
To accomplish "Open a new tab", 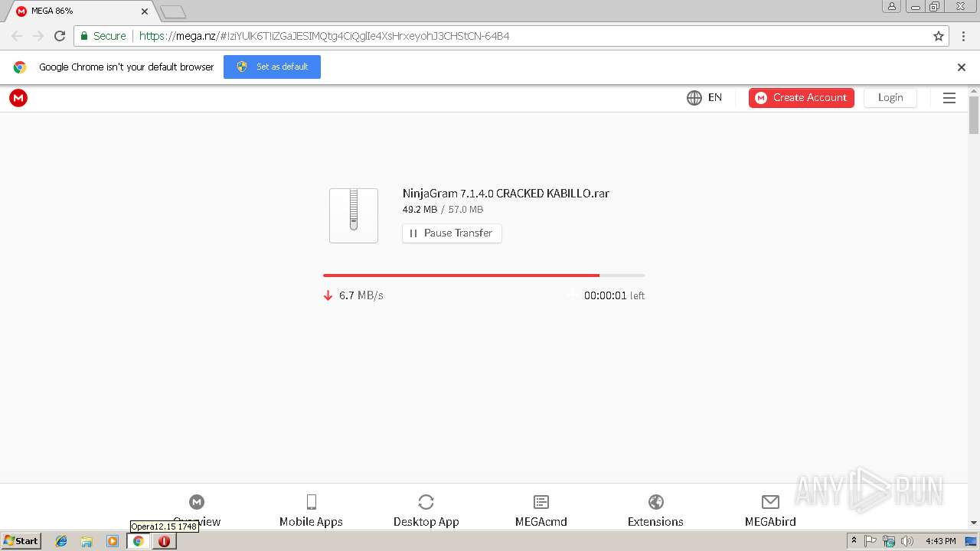I will [173, 12].
